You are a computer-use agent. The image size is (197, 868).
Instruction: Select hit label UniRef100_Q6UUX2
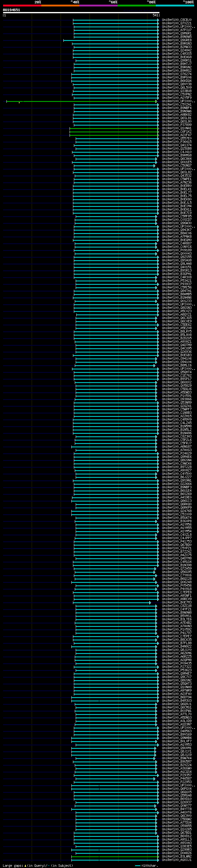tap(176, 382)
